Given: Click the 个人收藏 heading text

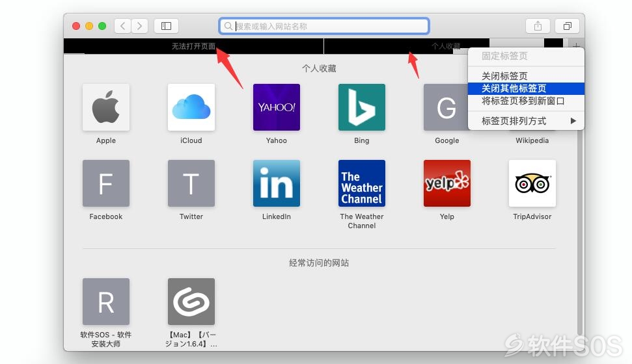Looking at the screenshot, I should click(x=319, y=68).
